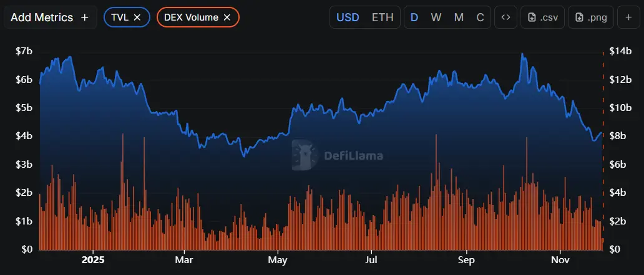This screenshot has height=275, width=644.
Task: Switch denomination to ETH
Action: 383,17
